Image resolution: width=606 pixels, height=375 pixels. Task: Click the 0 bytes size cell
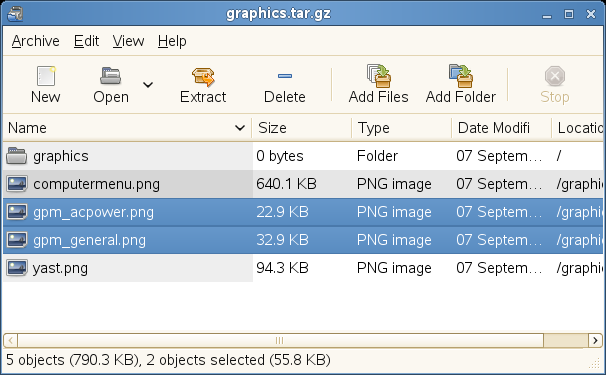279,156
